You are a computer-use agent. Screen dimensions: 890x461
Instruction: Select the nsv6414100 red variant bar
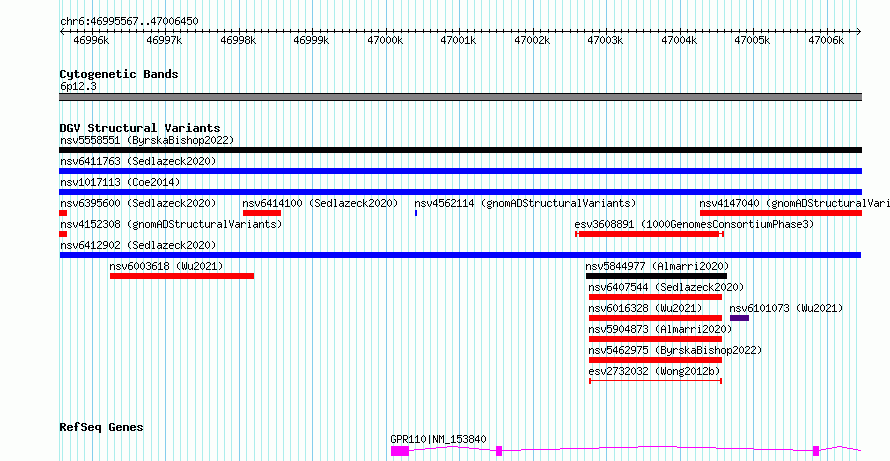tap(262, 213)
